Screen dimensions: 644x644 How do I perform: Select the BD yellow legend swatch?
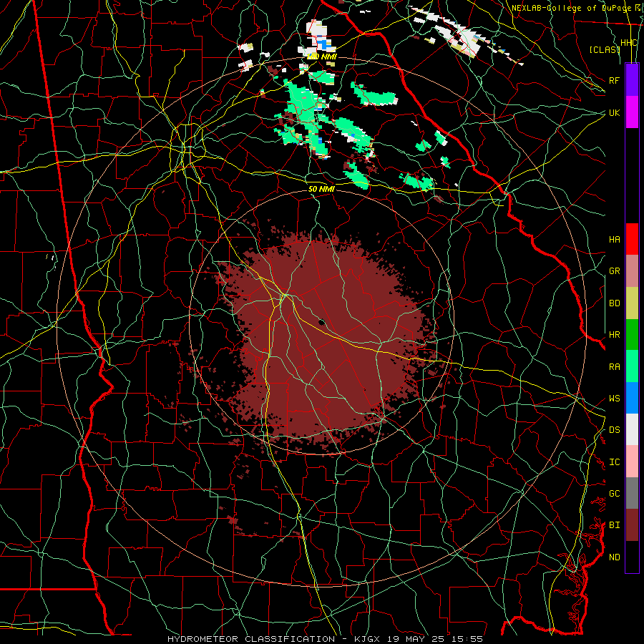coord(632,303)
